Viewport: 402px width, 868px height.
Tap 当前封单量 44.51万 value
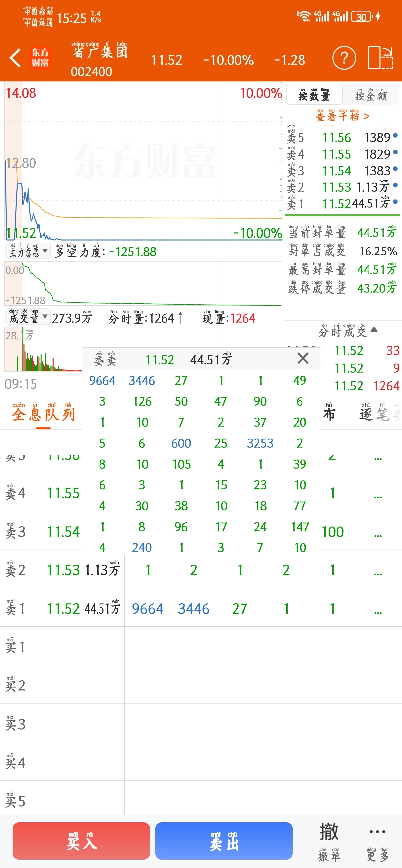pyautogui.click(x=377, y=233)
